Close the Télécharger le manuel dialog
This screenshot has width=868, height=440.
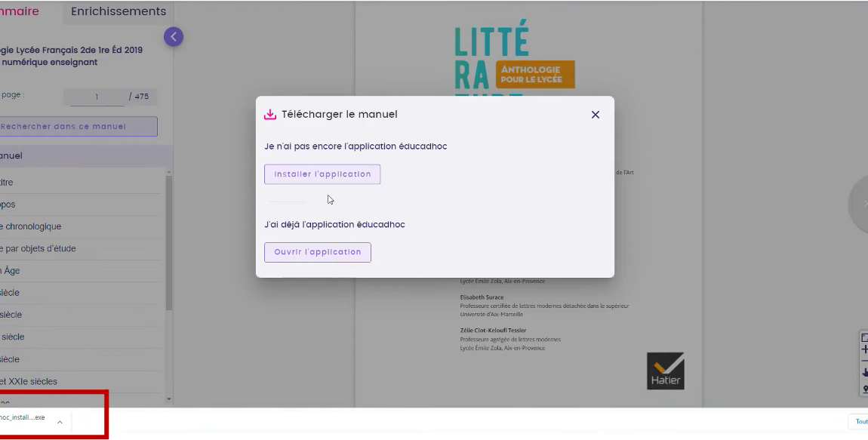595,115
